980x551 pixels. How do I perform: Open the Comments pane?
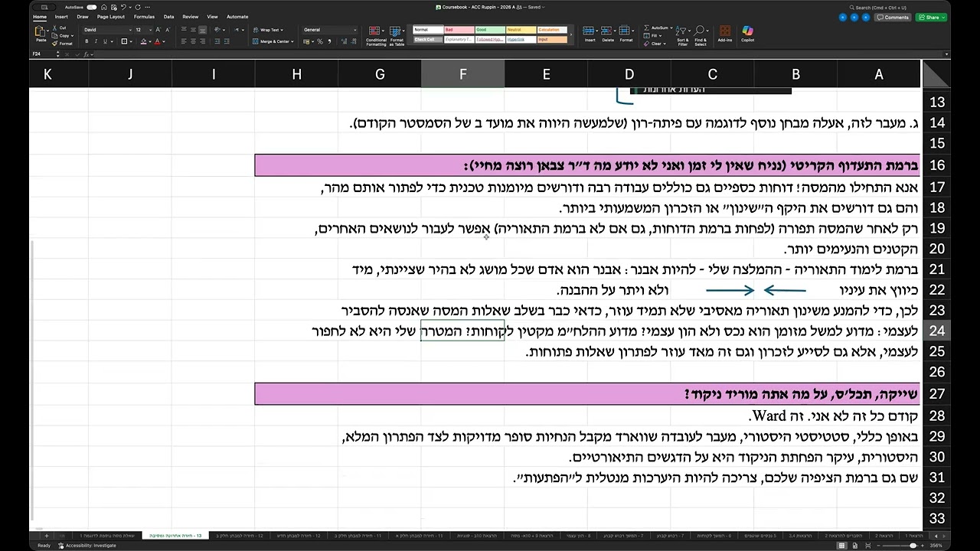click(893, 17)
